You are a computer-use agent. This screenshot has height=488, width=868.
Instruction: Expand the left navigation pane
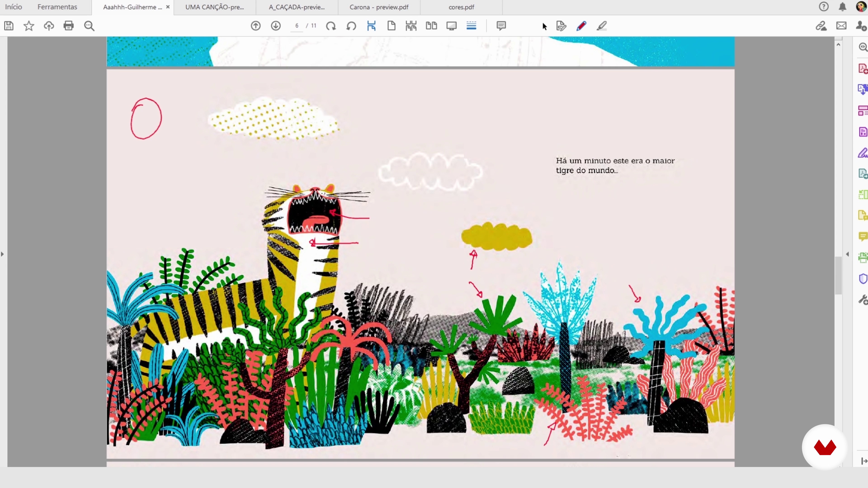tap(2, 254)
